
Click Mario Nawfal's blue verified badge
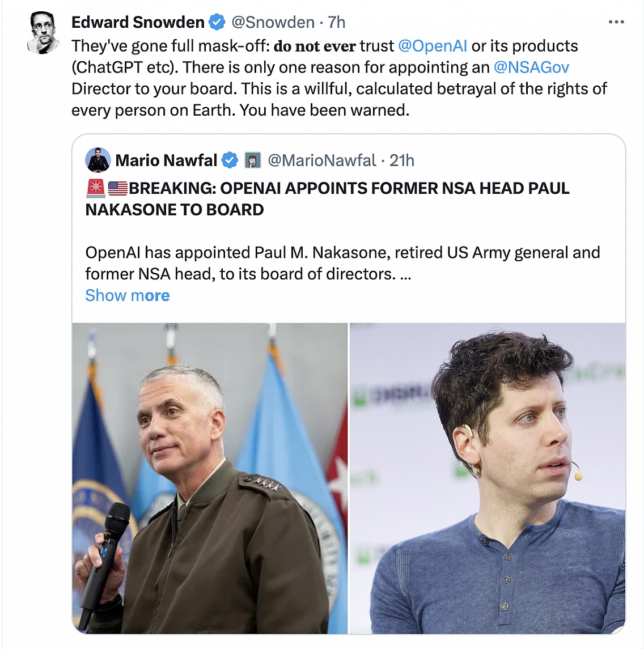230,160
